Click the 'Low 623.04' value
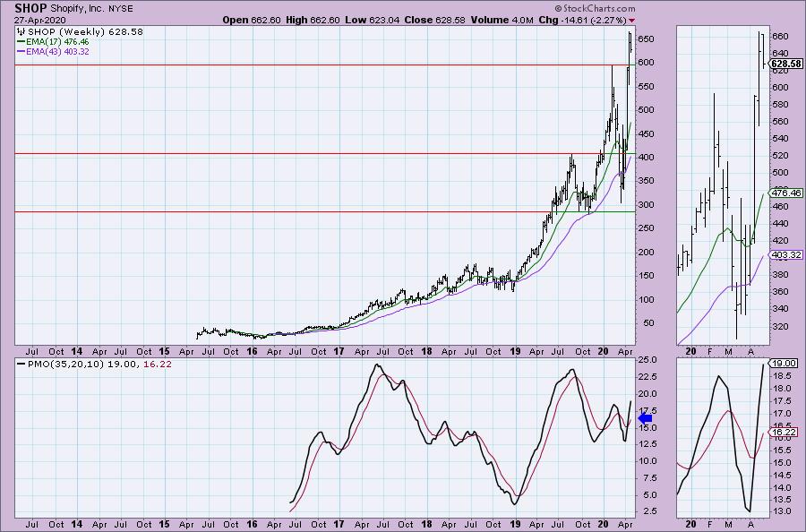The image size is (806, 532). pyautogui.click(x=373, y=20)
